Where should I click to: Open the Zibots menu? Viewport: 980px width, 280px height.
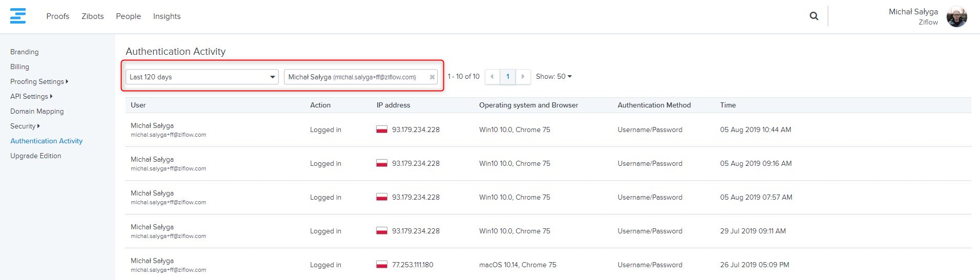92,16
